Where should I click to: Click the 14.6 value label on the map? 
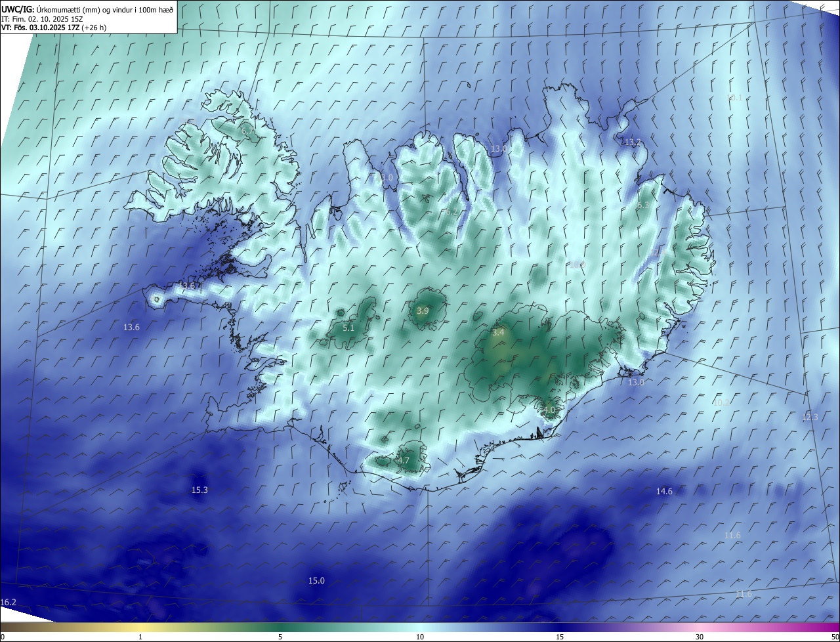click(x=664, y=491)
